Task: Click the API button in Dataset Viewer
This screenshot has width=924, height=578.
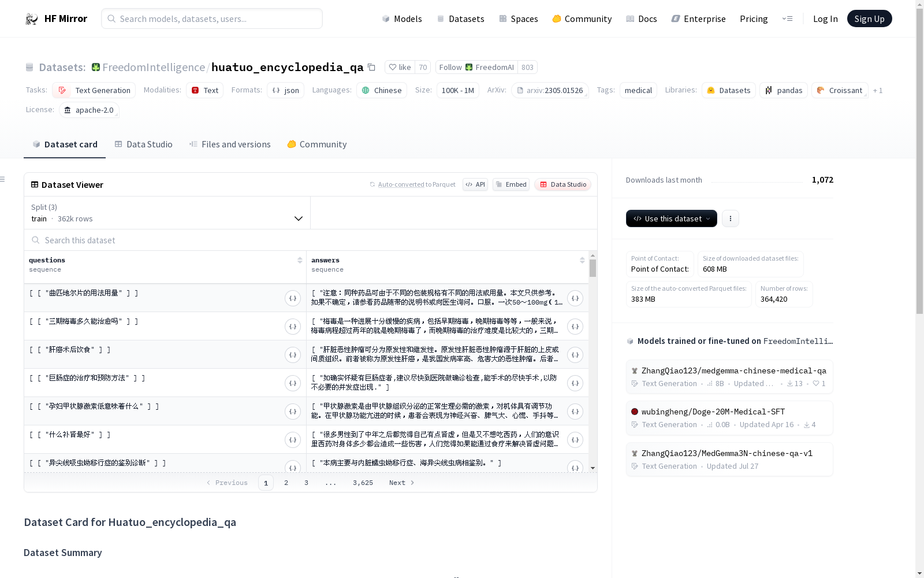Action: tap(475, 184)
